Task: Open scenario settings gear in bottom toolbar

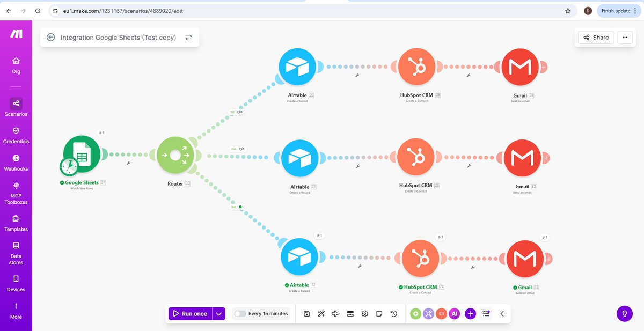Action: tap(365, 314)
